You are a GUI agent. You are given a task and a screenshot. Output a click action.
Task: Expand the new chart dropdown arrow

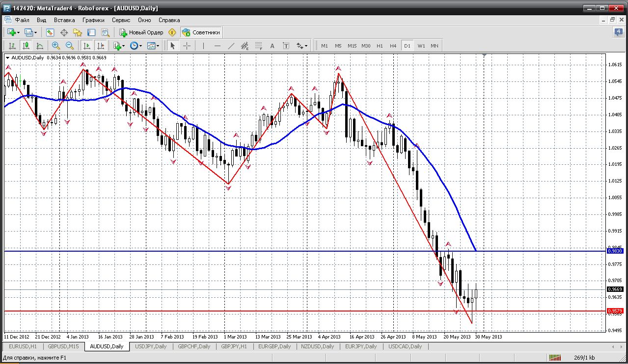click(x=18, y=32)
